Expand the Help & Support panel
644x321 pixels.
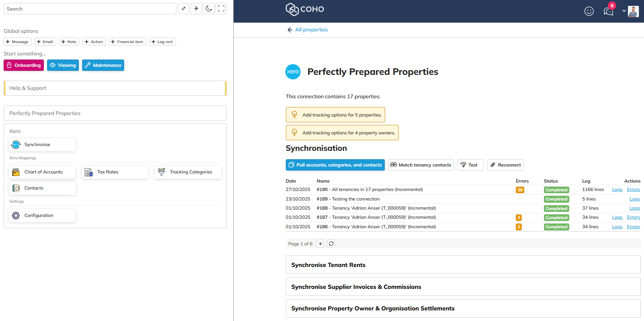115,88
